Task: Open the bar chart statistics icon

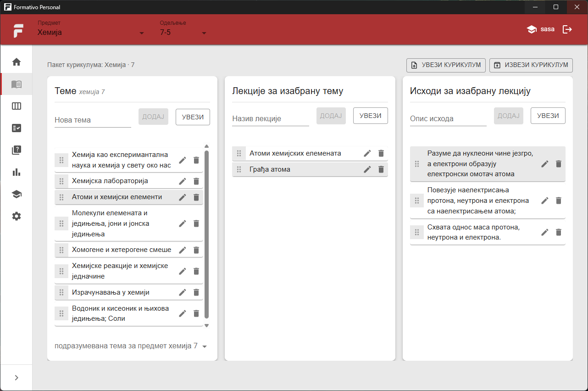Action: tap(17, 172)
